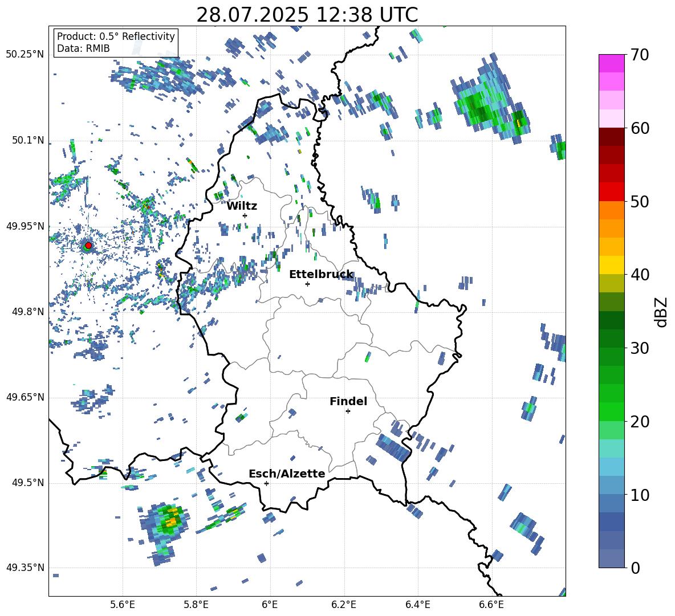Click the Esch/Alzette station cross marker

point(266,483)
